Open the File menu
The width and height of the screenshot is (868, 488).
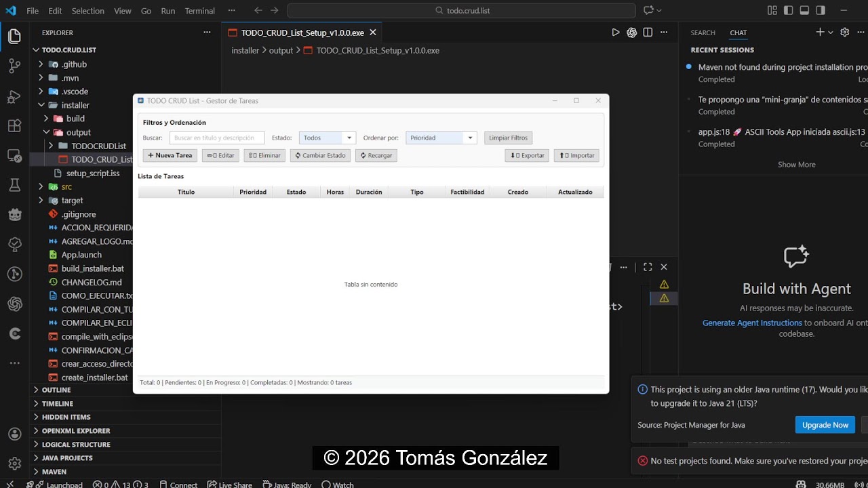pyautogui.click(x=33, y=11)
